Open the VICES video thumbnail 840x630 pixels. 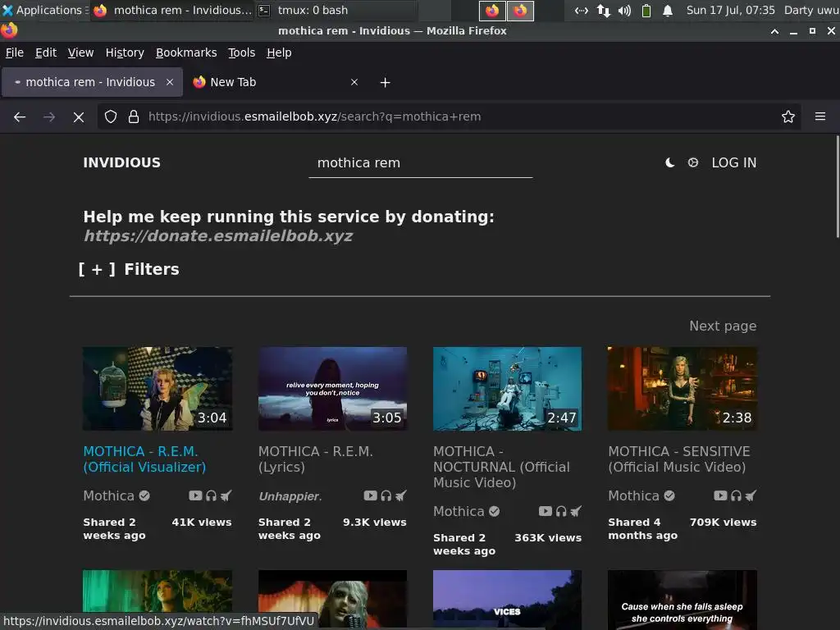pyautogui.click(x=507, y=600)
